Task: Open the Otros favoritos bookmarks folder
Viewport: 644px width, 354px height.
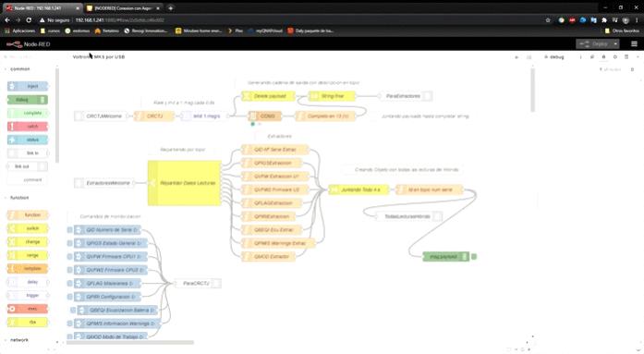Action: tap(622, 31)
